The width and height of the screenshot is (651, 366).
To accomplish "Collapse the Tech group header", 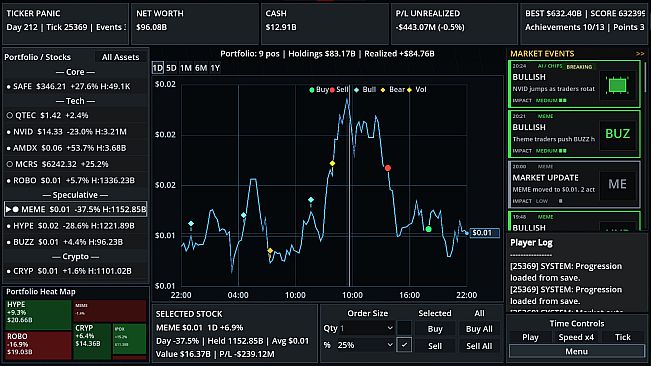I will point(75,101).
